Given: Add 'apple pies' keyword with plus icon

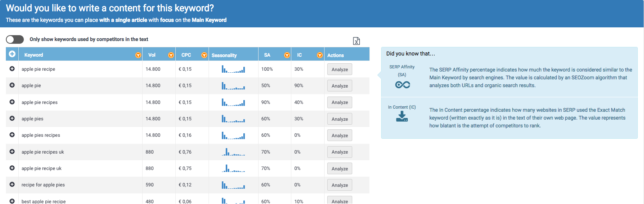Looking at the screenshot, I should click(x=12, y=118).
